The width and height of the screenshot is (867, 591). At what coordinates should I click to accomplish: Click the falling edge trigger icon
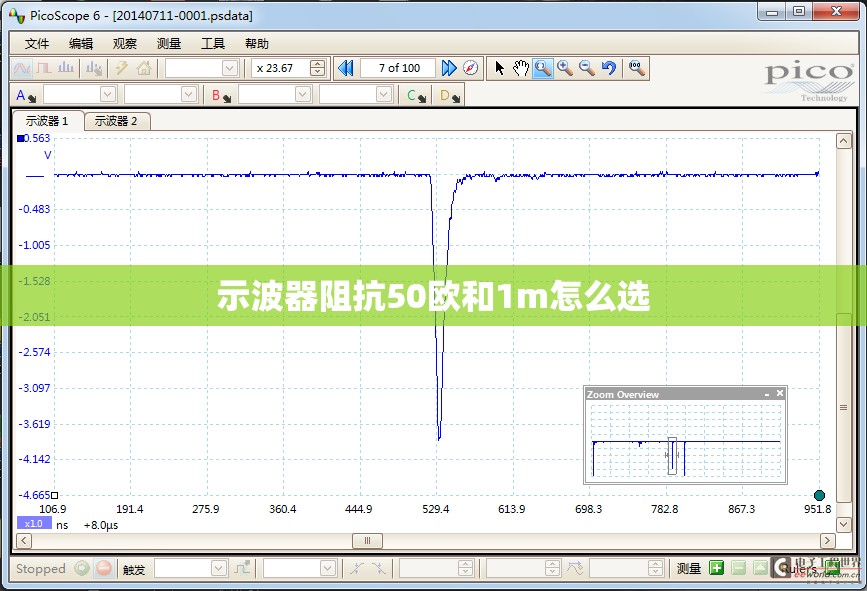tap(379, 568)
